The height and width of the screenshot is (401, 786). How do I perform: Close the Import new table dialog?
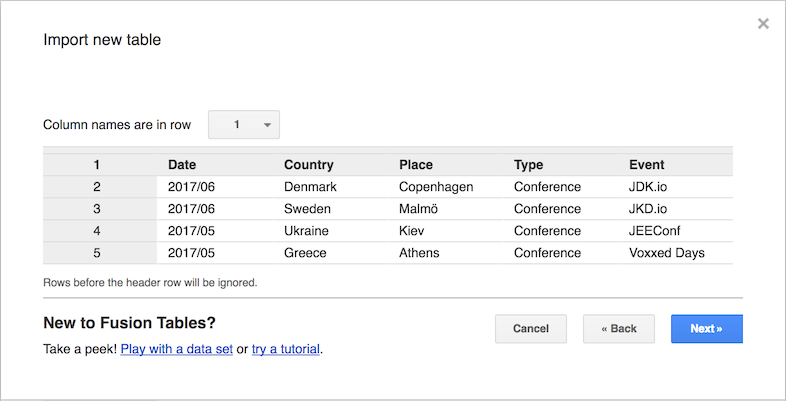pyautogui.click(x=763, y=24)
